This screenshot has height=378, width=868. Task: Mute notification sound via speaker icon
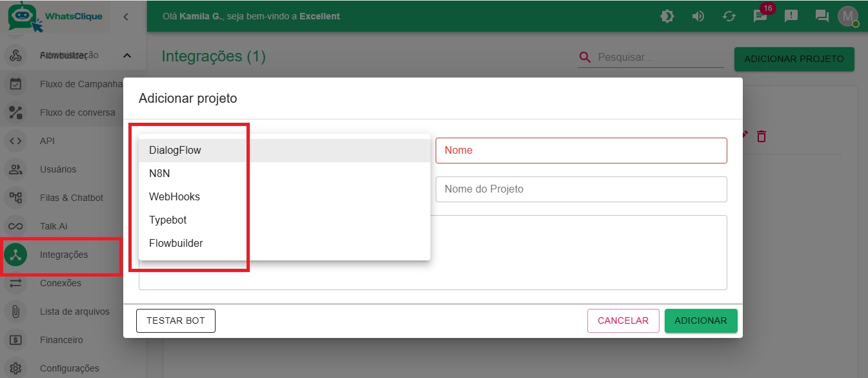click(698, 16)
